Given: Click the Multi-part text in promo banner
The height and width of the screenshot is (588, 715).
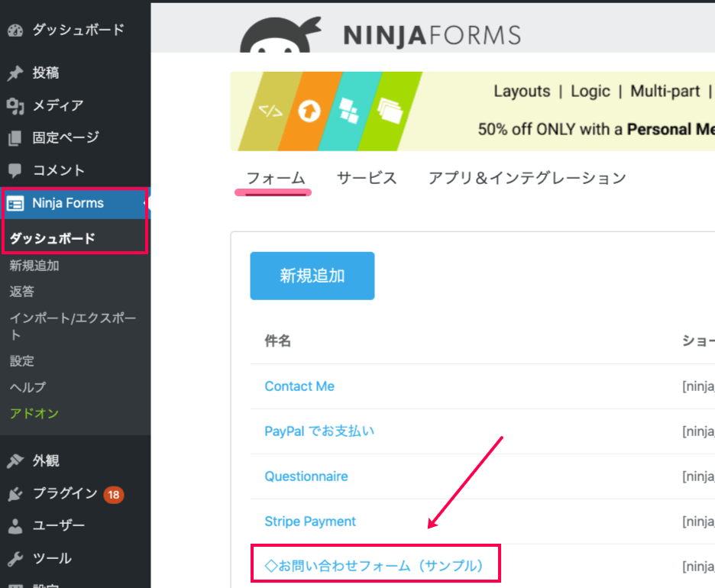Looking at the screenshot, I should (665, 91).
